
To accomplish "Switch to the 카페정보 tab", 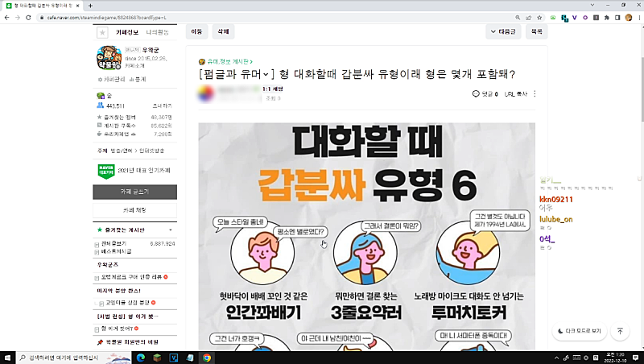I will 127,32.
